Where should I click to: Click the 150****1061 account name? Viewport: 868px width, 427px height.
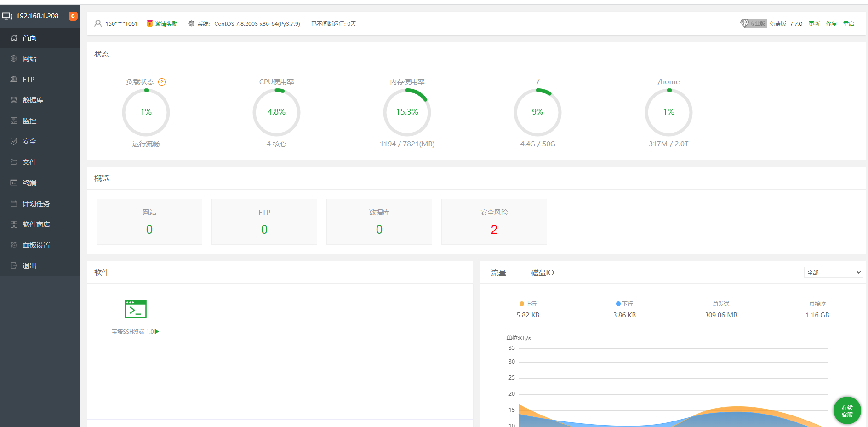121,23
